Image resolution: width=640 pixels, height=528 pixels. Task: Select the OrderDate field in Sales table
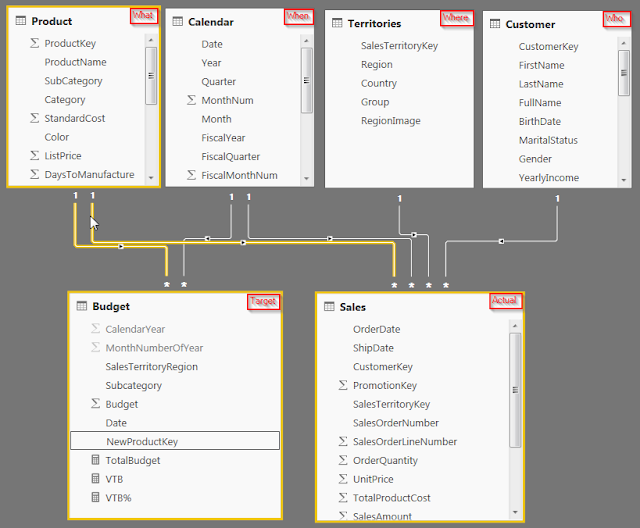[376, 329]
